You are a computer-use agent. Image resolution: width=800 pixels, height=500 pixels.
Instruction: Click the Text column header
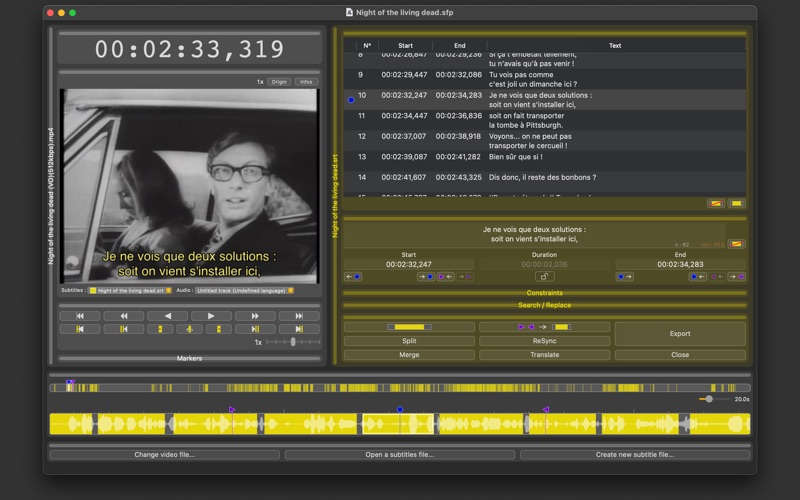pos(615,45)
